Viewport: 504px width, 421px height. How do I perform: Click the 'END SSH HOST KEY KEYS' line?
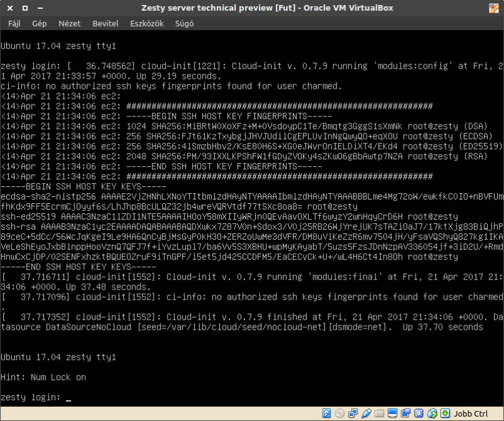78,267
